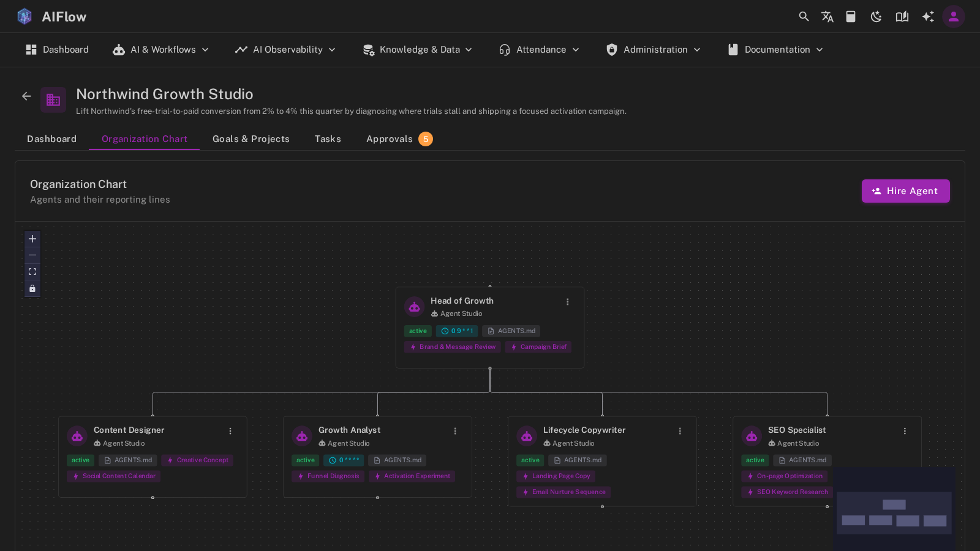Select the Organization Chart tab
This screenshot has height=551, width=980.
pyautogui.click(x=145, y=139)
